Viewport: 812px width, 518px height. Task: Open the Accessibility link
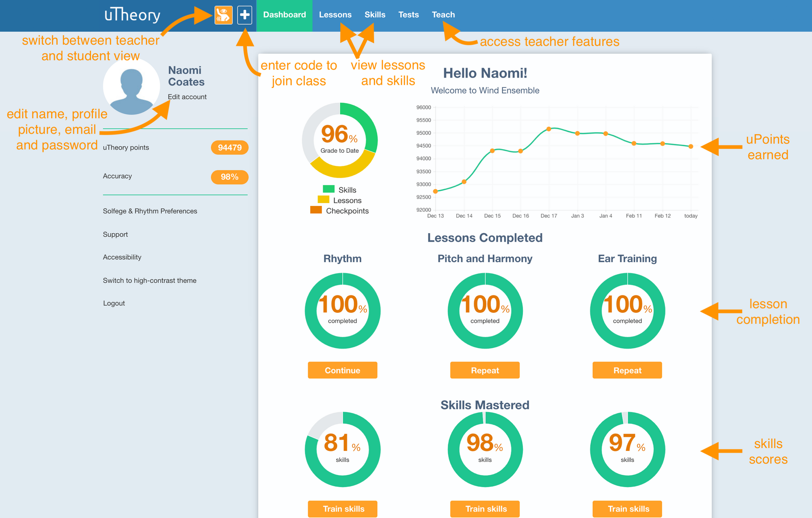(x=122, y=257)
